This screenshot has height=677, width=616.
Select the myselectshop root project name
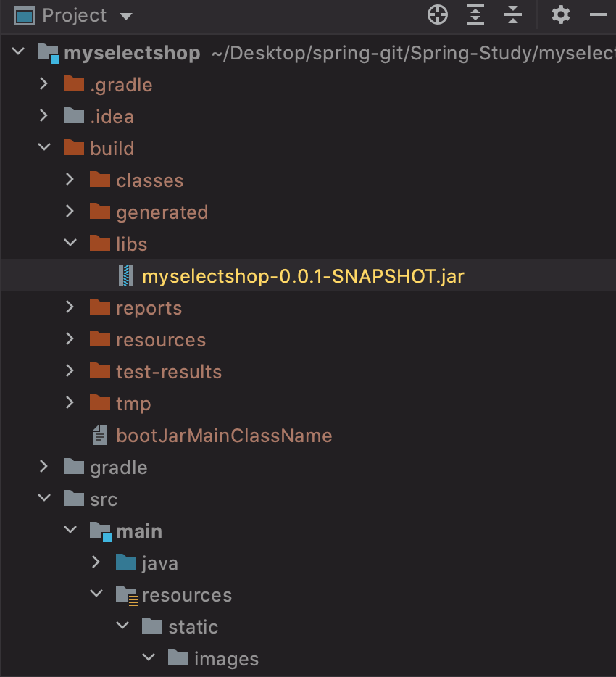132,54
